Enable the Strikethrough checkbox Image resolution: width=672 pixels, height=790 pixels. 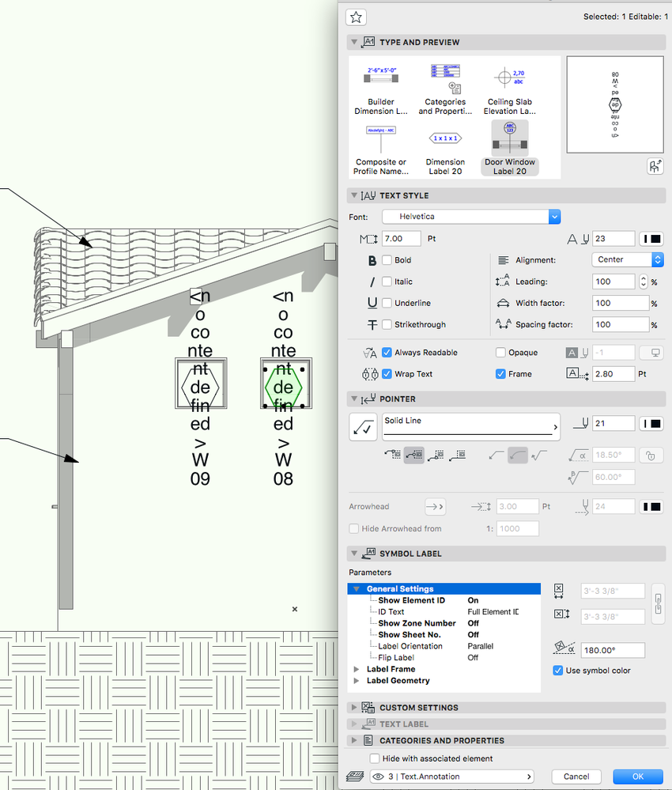click(x=387, y=324)
